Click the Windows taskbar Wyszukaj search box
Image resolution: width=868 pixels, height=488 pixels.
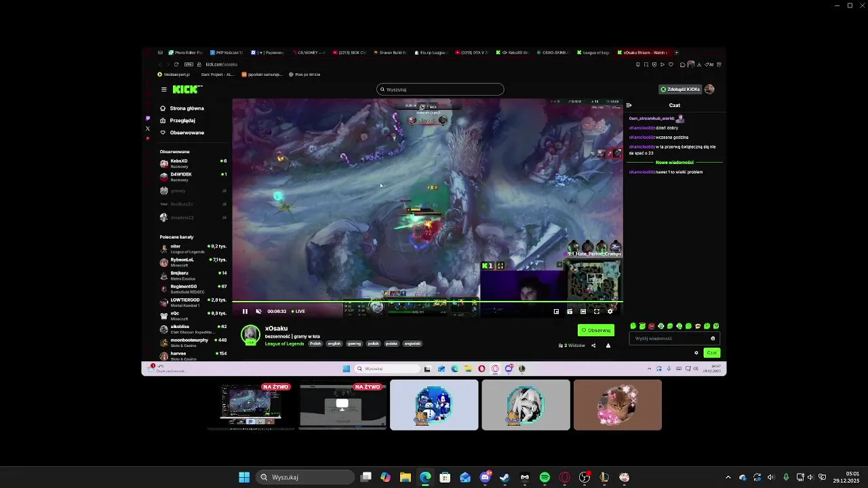[x=305, y=477]
